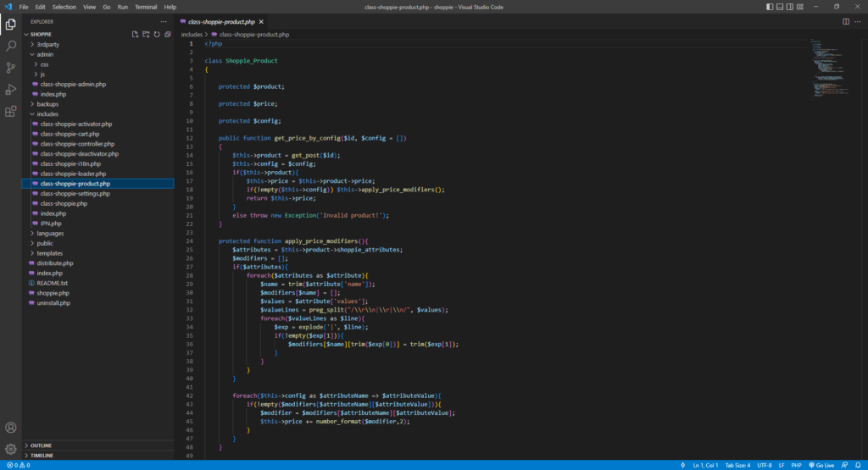Click the code minimap preview
868x470 pixels.
pyautogui.click(x=829, y=69)
